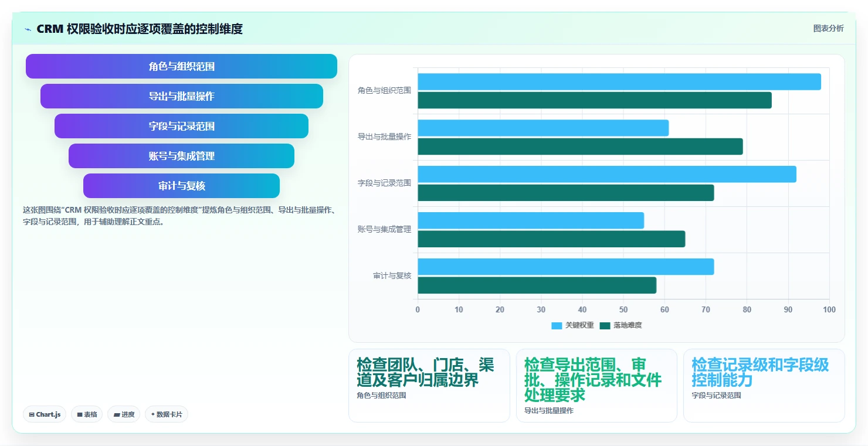Open the 检查团队、门店、渠道 data card
868x446 pixels.
pyautogui.click(x=429, y=386)
